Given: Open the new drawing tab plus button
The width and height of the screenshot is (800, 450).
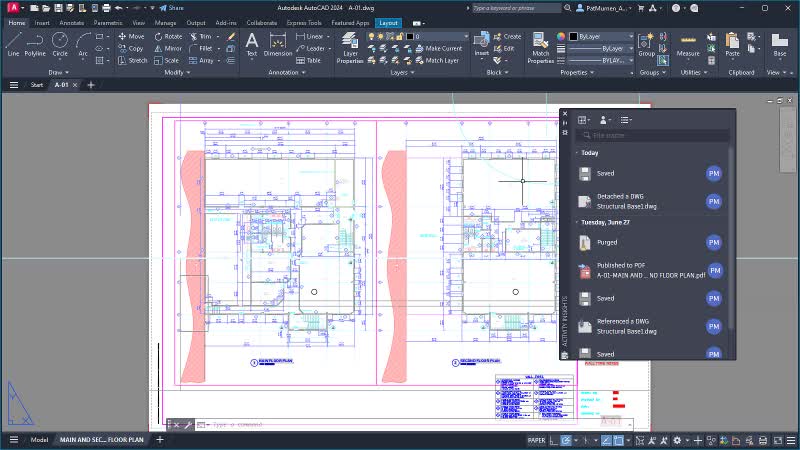Looking at the screenshot, I should point(91,85).
